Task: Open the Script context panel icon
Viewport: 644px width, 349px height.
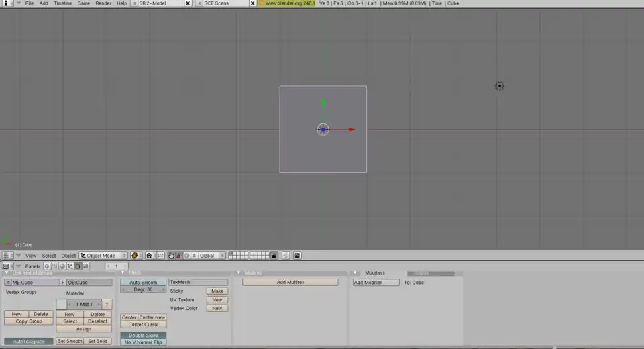Action: click(x=54, y=266)
